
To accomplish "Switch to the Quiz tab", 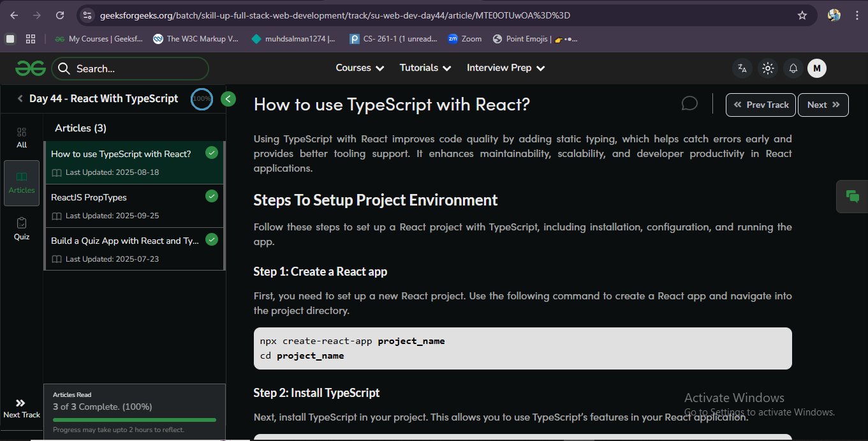I will (x=22, y=228).
